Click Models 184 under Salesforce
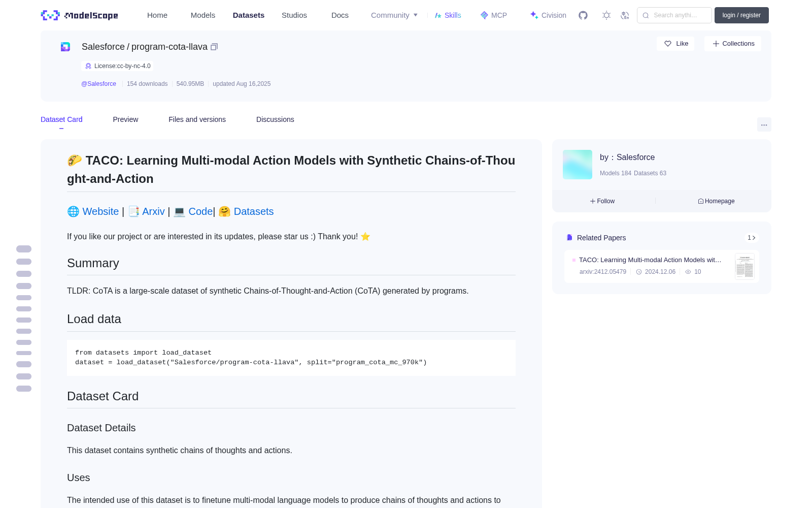The image size is (812, 508). point(616,173)
